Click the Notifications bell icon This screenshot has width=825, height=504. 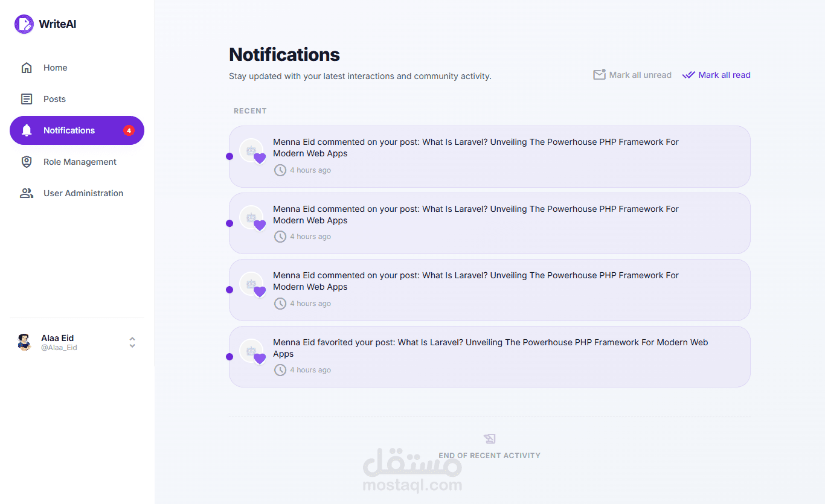27,130
